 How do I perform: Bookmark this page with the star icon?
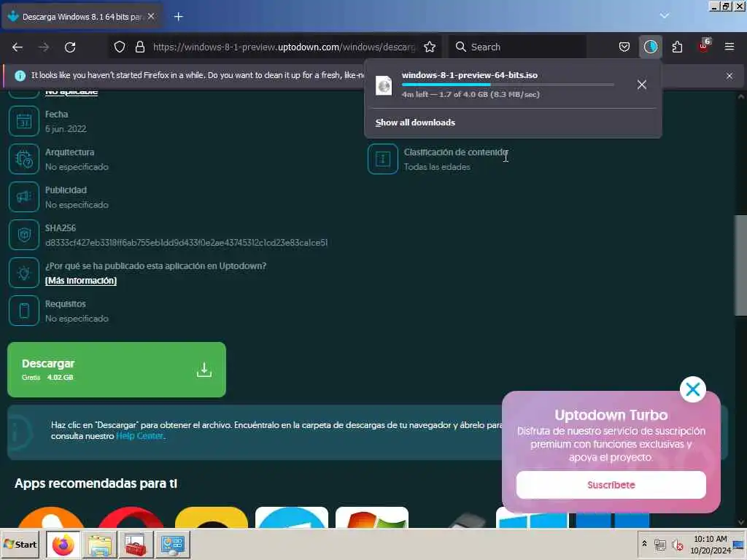pyautogui.click(x=430, y=47)
